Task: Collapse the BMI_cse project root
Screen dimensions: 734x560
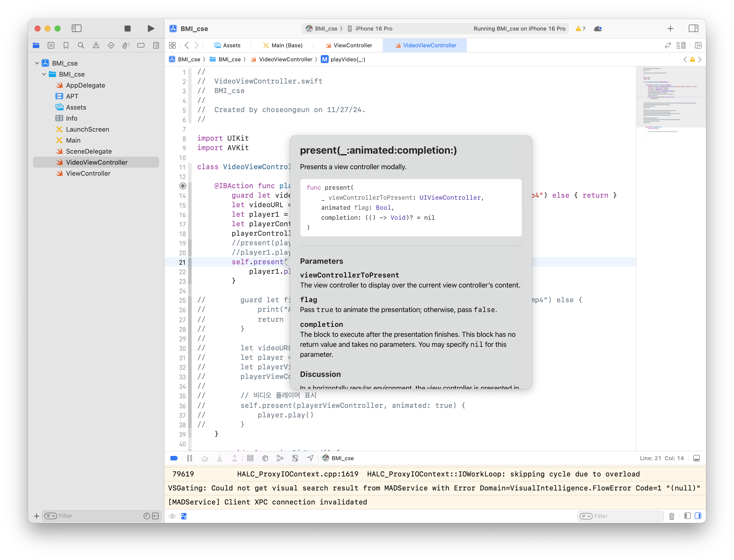Action: click(x=37, y=63)
